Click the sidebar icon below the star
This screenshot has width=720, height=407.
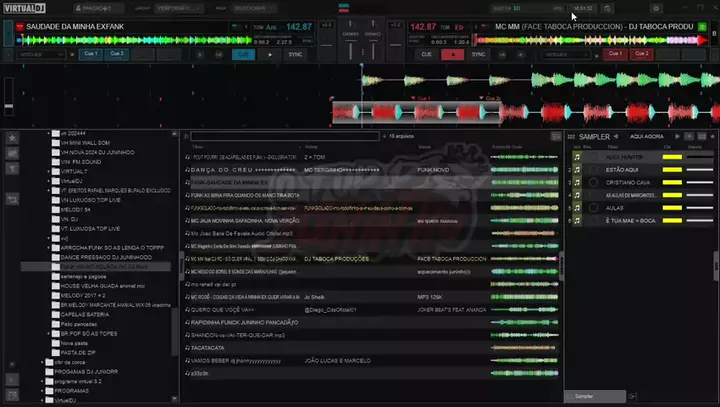click(x=12, y=153)
